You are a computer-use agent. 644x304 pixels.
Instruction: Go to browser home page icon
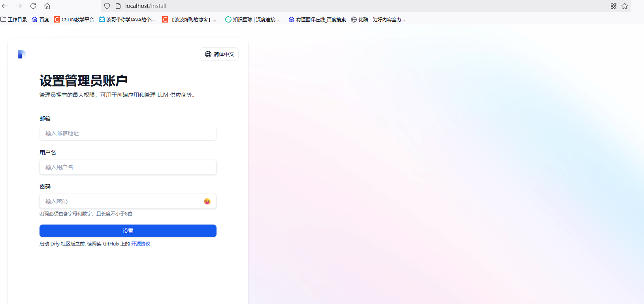[47, 6]
